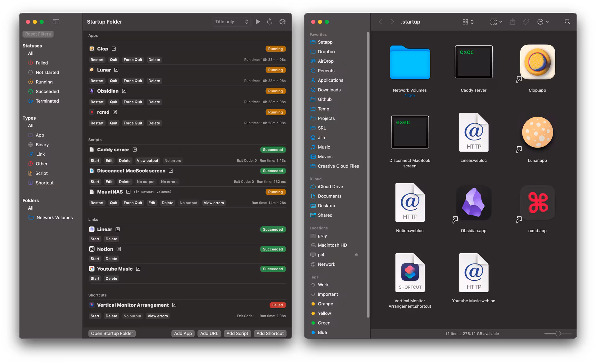This screenshot has height=364, width=596.
Task: Eject the pi4 drive
Action: tap(356, 255)
